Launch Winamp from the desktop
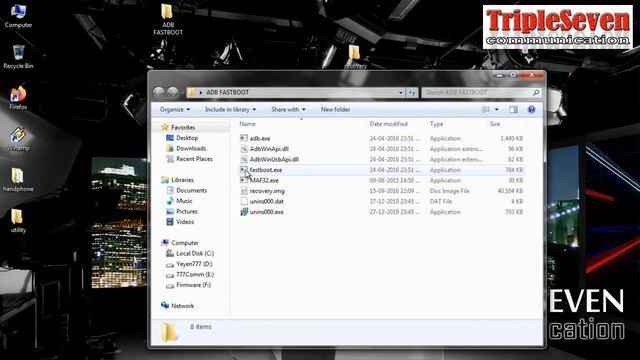The width and height of the screenshot is (640, 360). pyautogui.click(x=18, y=139)
